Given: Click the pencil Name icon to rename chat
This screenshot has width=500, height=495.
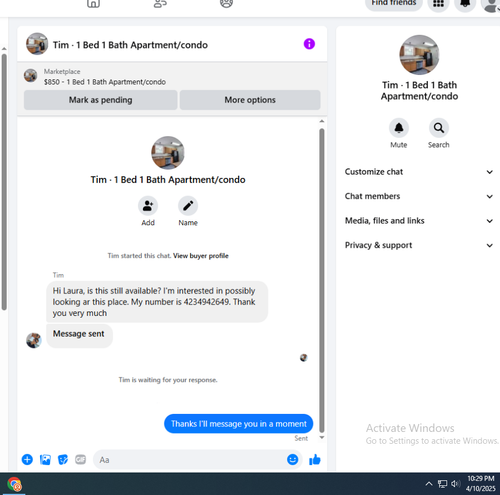Looking at the screenshot, I should pos(188,206).
